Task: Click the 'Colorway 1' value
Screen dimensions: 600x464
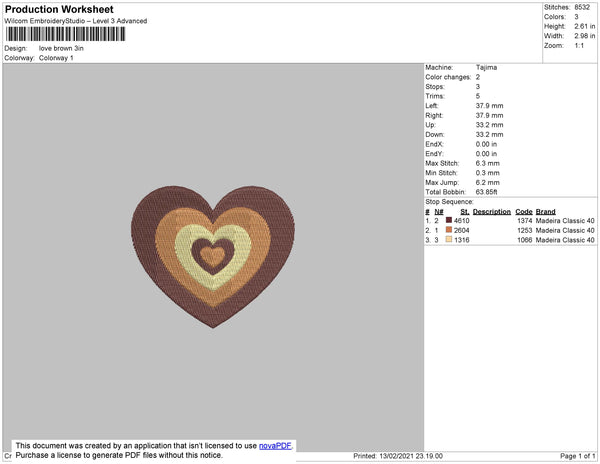Action: [x=56, y=58]
